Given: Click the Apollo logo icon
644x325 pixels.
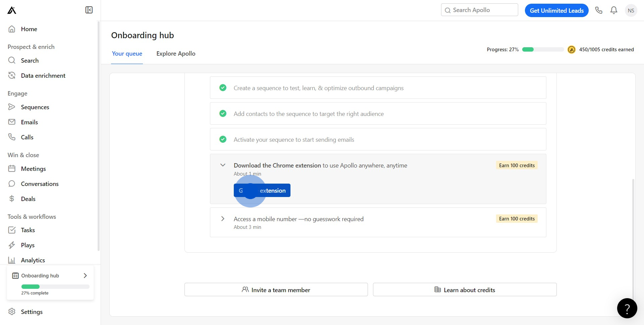Looking at the screenshot, I should (x=12, y=10).
